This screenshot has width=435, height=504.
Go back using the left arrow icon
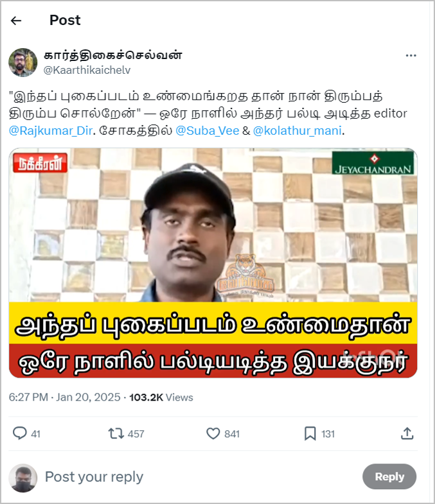(16, 21)
